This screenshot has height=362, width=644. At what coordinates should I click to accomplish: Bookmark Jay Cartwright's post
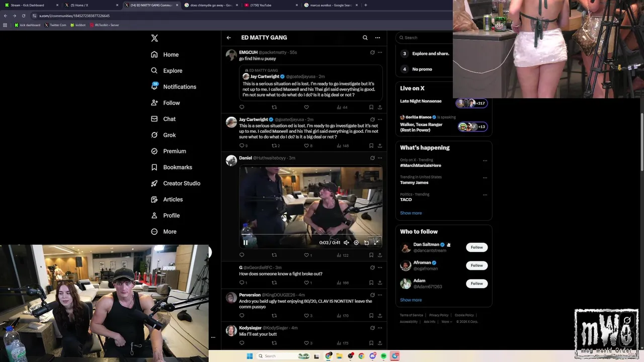371,146
